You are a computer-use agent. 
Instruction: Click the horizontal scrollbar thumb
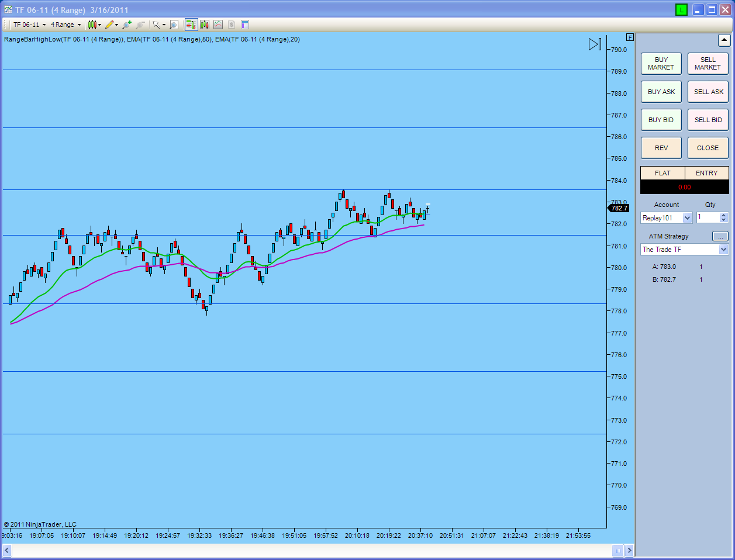pyautogui.click(x=618, y=550)
